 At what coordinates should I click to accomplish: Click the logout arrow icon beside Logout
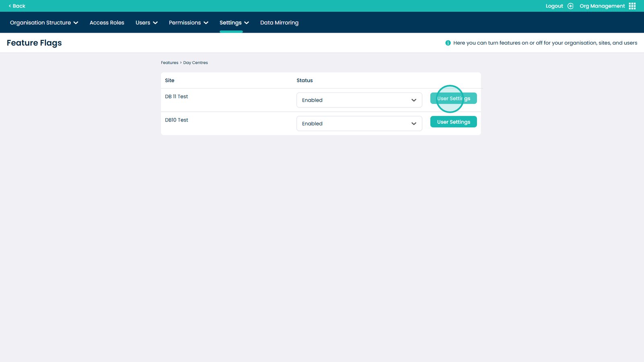click(570, 6)
